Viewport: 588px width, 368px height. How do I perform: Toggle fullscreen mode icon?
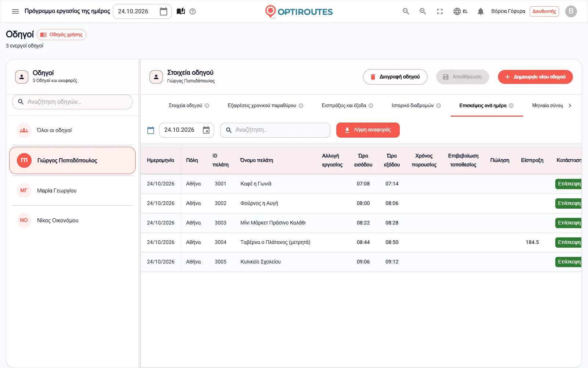coord(440,11)
